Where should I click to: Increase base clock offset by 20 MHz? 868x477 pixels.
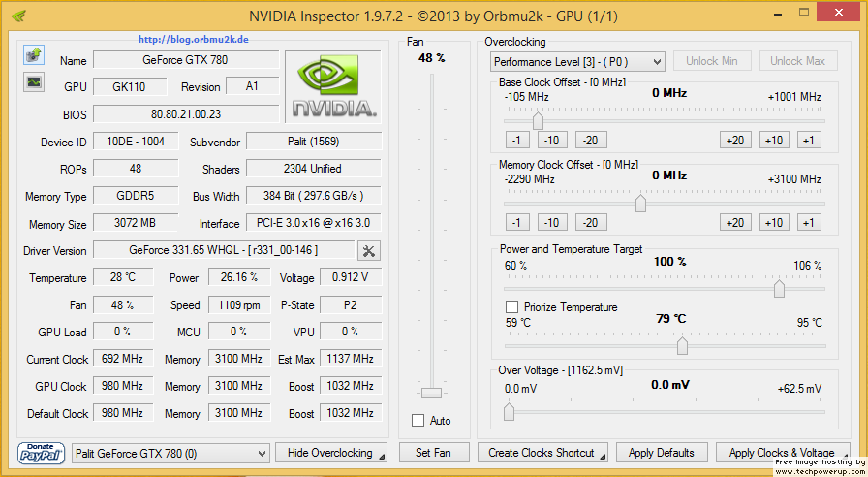[x=735, y=141]
